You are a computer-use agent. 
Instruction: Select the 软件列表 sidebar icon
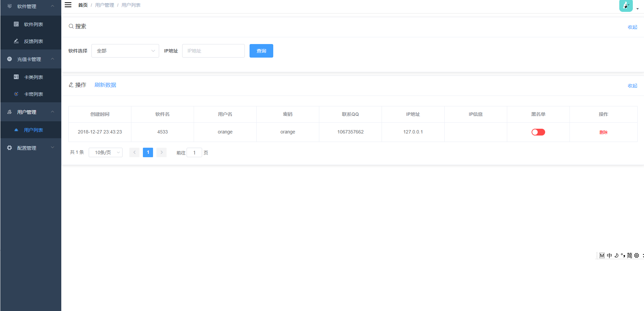[16, 24]
